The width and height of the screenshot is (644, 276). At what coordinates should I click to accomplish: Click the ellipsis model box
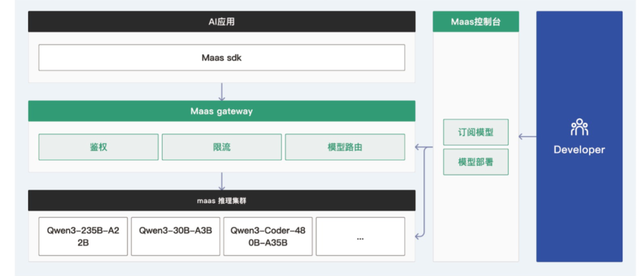(x=360, y=237)
